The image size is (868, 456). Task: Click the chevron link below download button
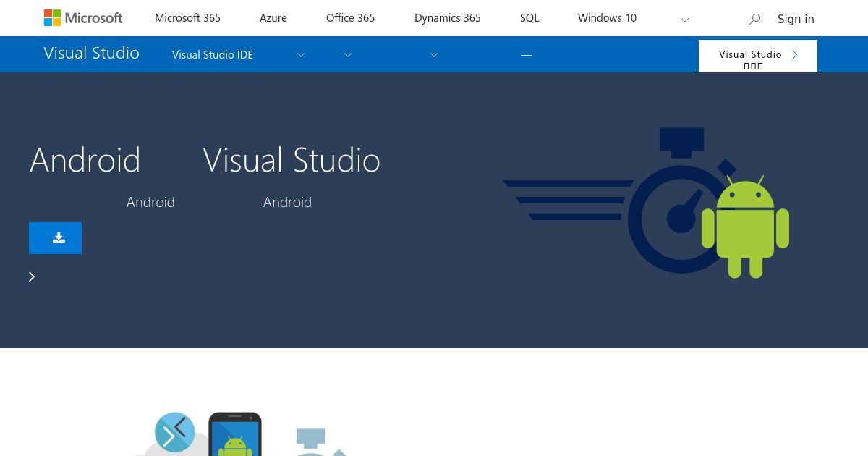click(x=32, y=276)
